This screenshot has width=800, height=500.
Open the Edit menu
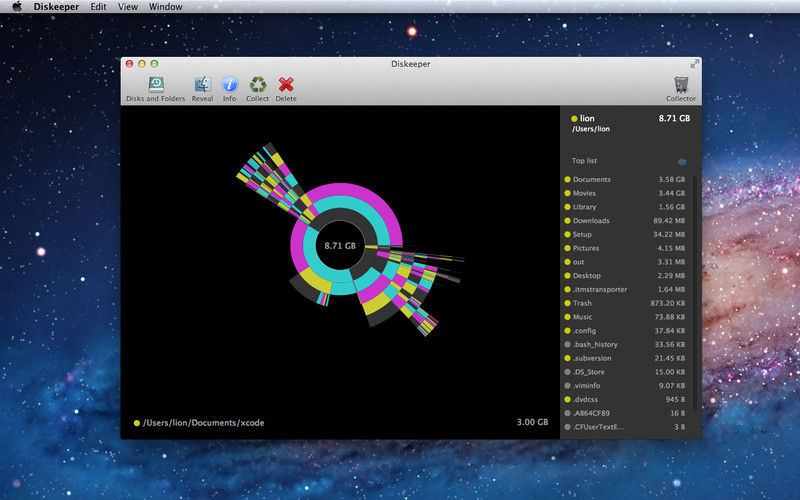coord(98,7)
